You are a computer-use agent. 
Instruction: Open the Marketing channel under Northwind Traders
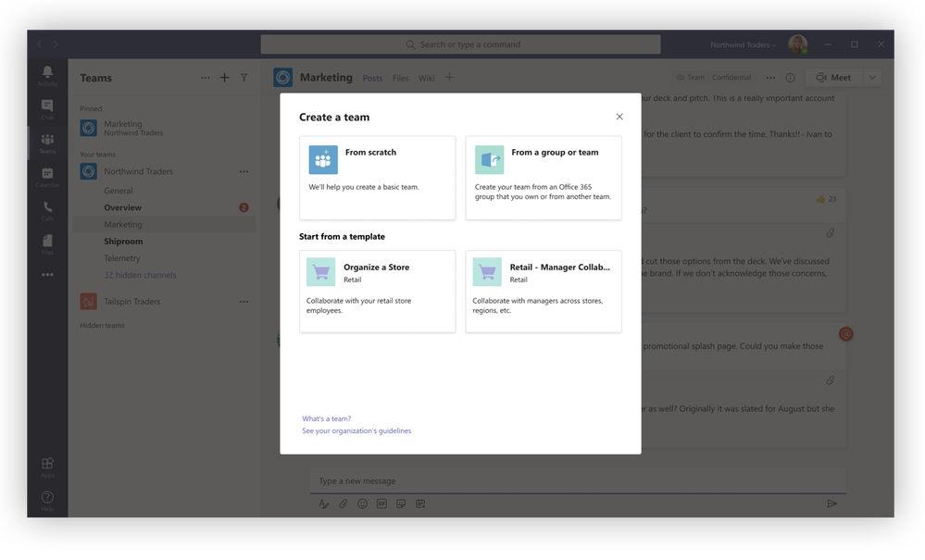pyautogui.click(x=165, y=225)
